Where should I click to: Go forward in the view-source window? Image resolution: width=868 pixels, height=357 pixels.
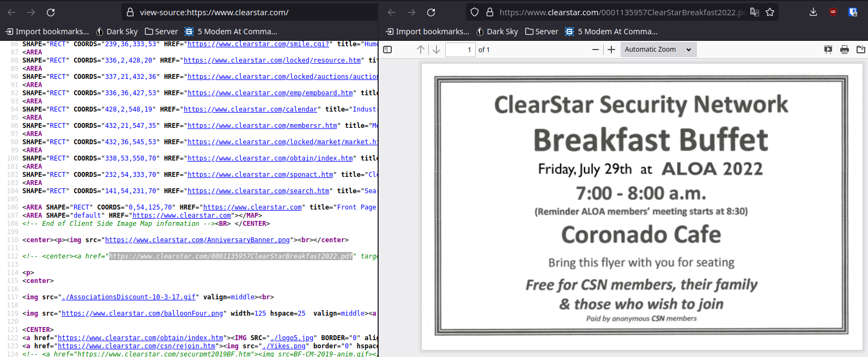(31, 12)
